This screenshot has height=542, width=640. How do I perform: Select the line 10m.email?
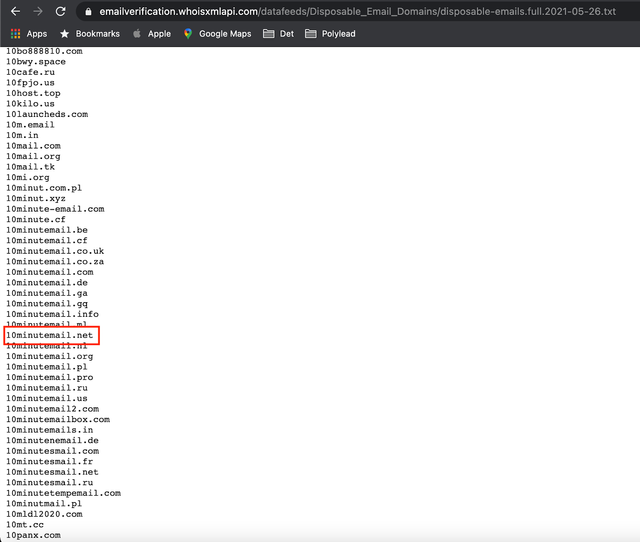point(30,125)
